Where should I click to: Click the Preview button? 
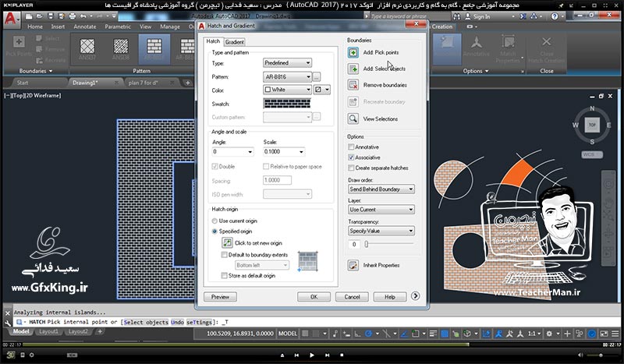click(x=220, y=297)
